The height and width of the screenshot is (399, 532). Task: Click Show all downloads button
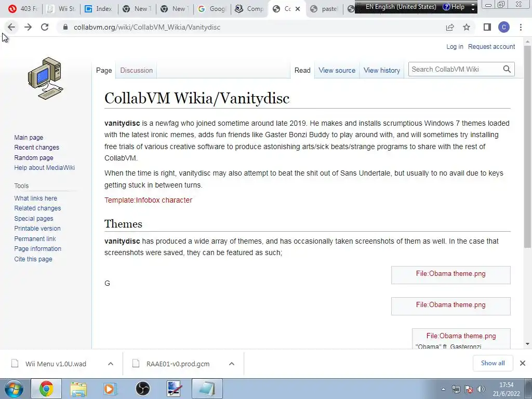[493, 363]
